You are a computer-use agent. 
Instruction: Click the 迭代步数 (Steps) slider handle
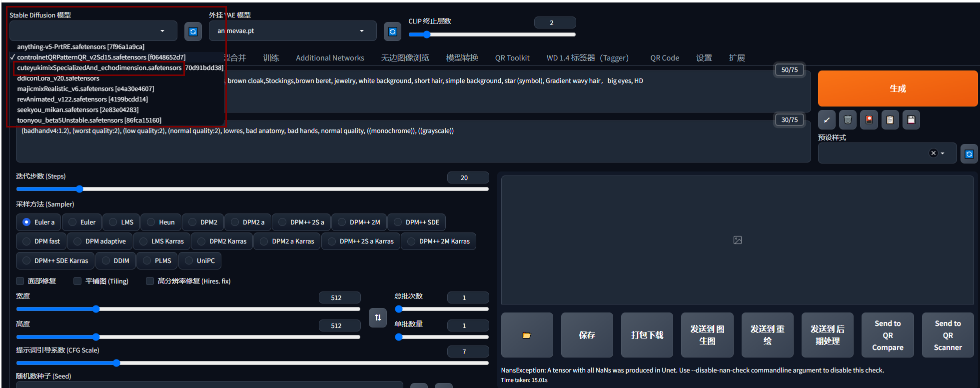(x=79, y=189)
